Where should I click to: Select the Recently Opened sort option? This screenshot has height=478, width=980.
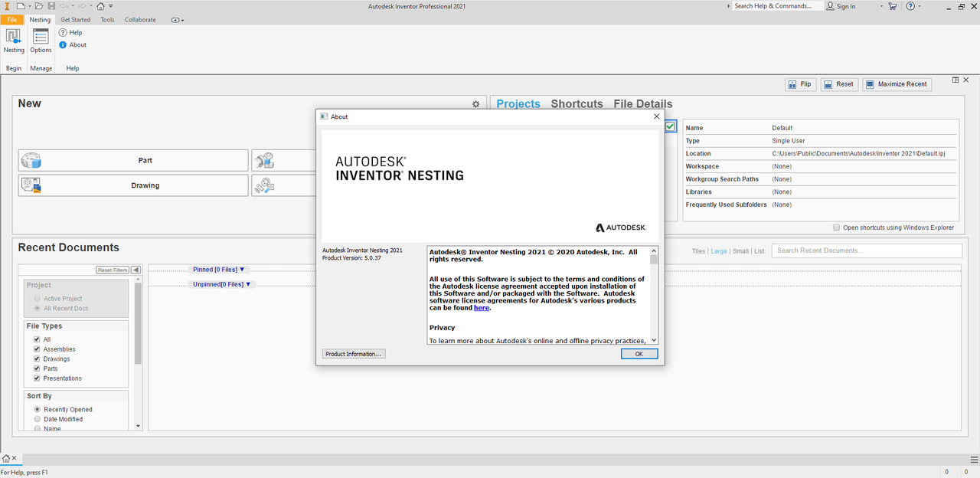click(37, 410)
